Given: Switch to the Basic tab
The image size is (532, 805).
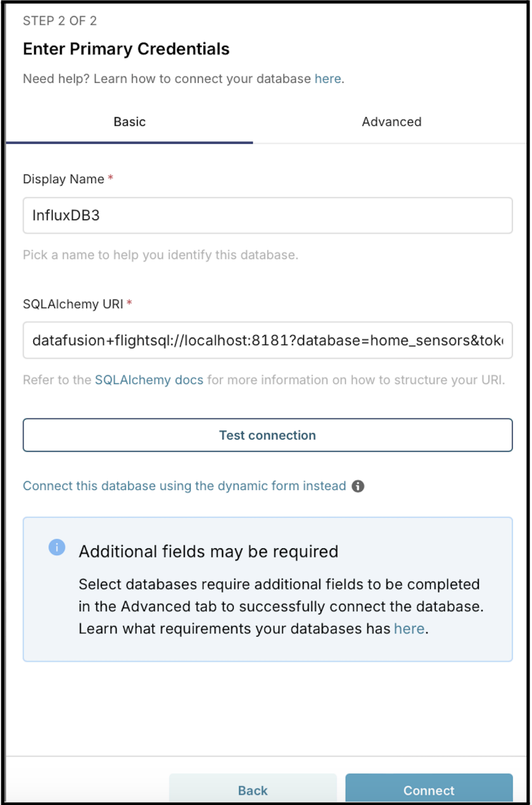Looking at the screenshot, I should (130, 122).
